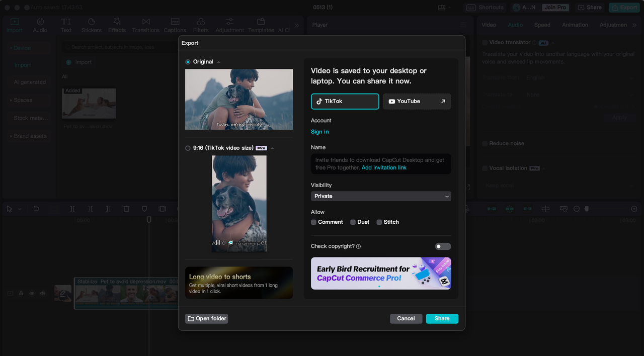Collapse the 9:16 TikTok preview arrow
644x356 pixels.
(x=272, y=148)
